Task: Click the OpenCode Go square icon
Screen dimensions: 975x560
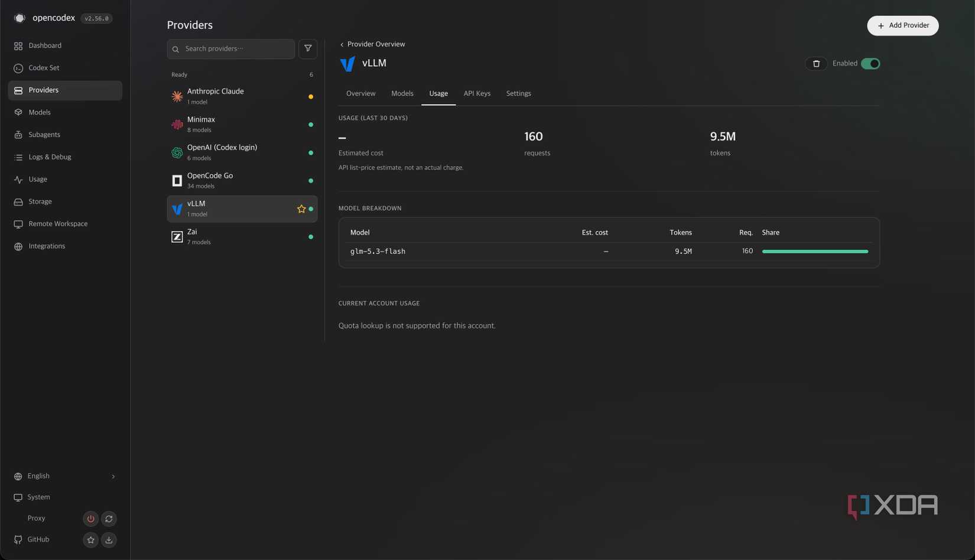Action: (x=177, y=181)
